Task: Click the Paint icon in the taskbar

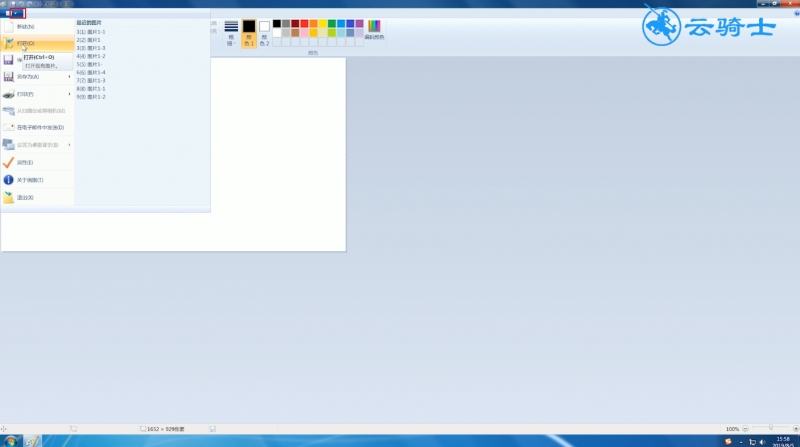Action: [32, 441]
